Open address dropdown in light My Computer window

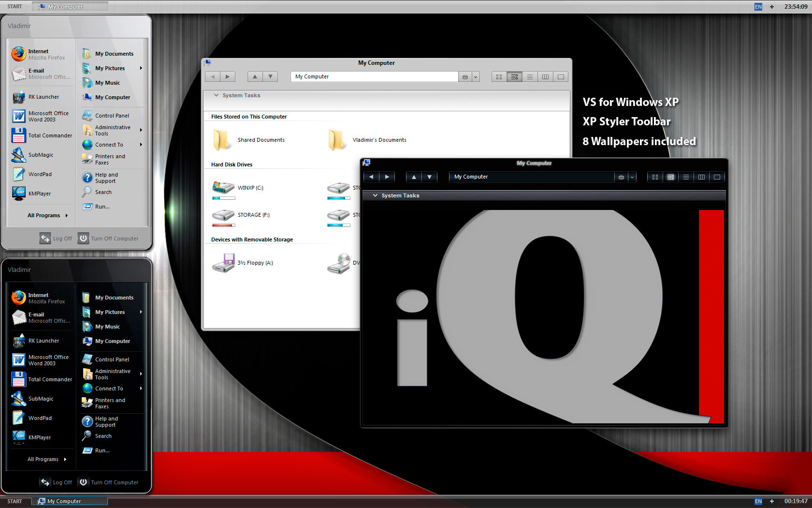(x=476, y=76)
